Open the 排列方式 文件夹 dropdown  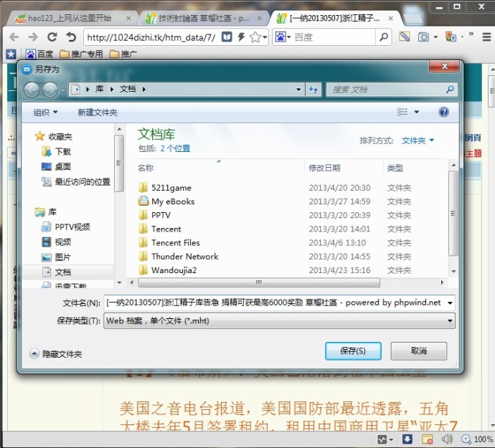pyautogui.click(x=418, y=140)
